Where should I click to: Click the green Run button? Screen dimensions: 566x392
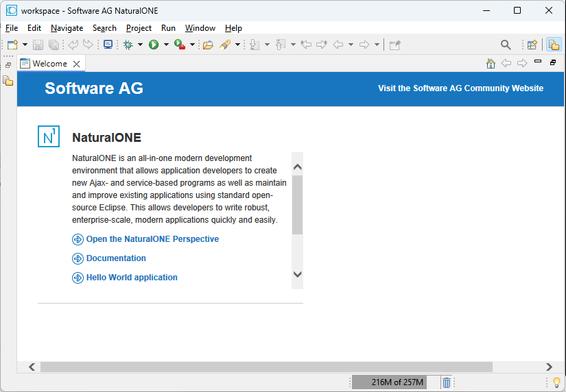154,45
